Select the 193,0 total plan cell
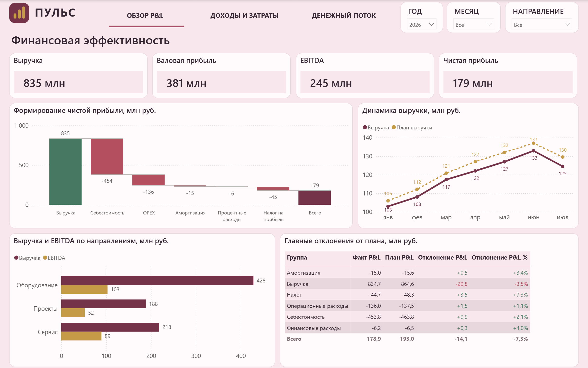 click(x=407, y=339)
